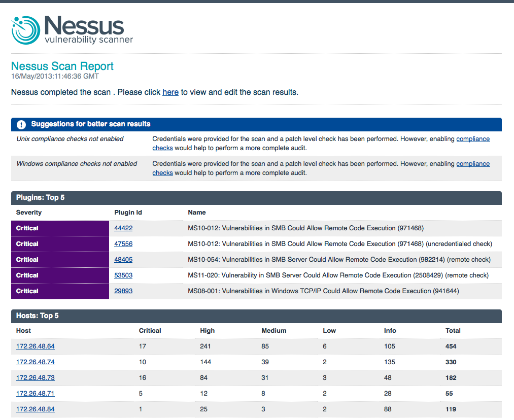Click the scan timestamp 16/May/2013:11:46:36 GMT
Viewport: 514px width, 420px height.
[x=55, y=76]
